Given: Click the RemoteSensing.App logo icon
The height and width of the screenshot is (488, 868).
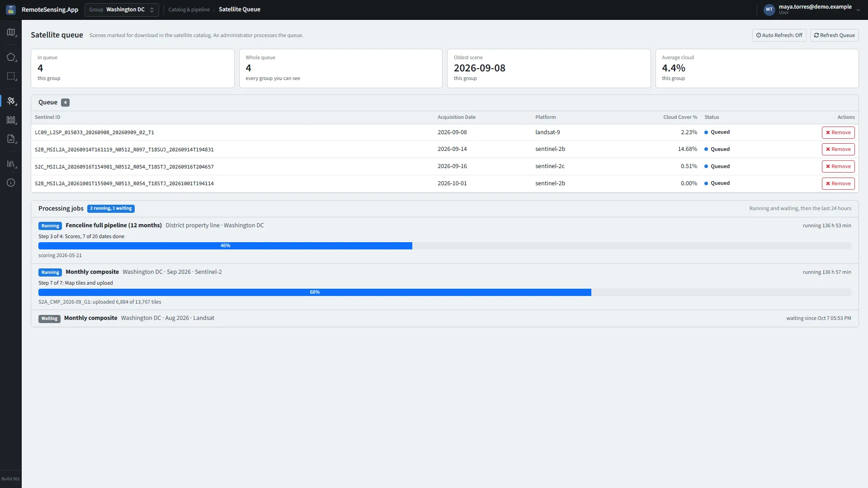Looking at the screenshot, I should point(11,9).
